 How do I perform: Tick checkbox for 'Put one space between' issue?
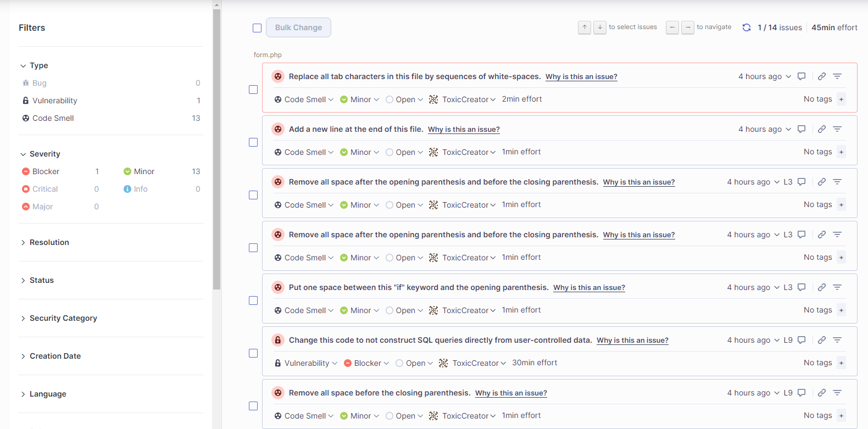pos(253,300)
